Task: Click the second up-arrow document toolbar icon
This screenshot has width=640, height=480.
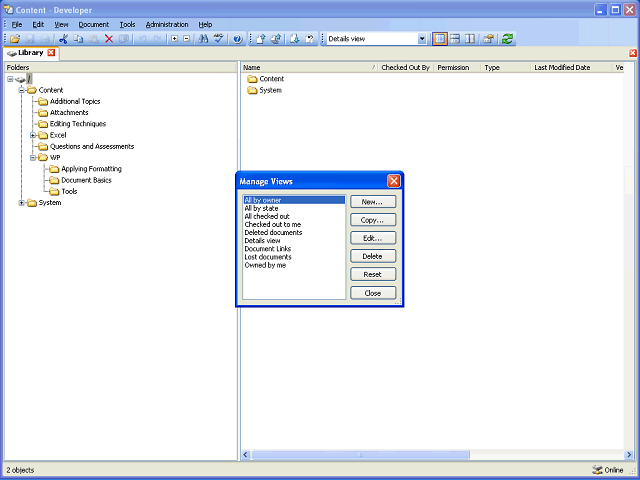Action: click(x=276, y=39)
